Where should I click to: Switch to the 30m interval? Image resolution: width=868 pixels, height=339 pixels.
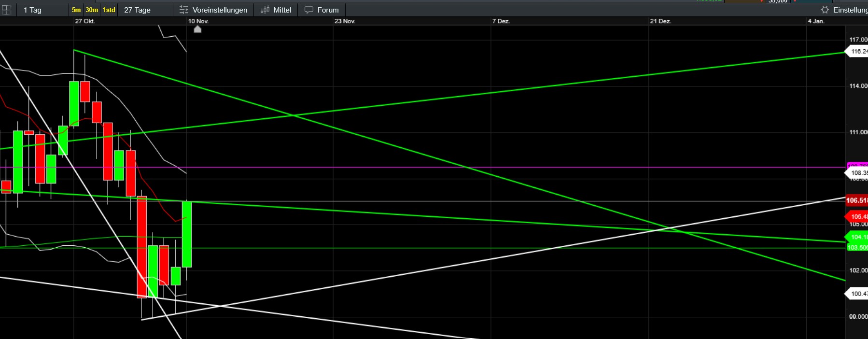92,10
